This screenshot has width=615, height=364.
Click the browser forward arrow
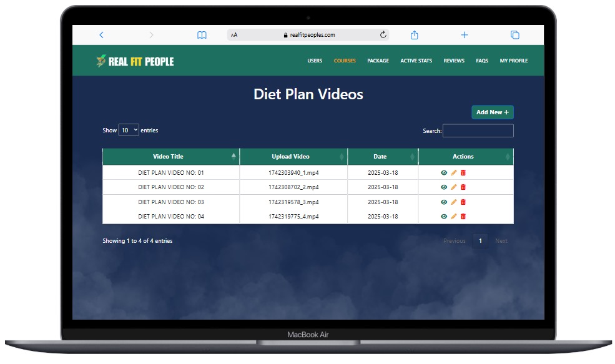point(151,35)
